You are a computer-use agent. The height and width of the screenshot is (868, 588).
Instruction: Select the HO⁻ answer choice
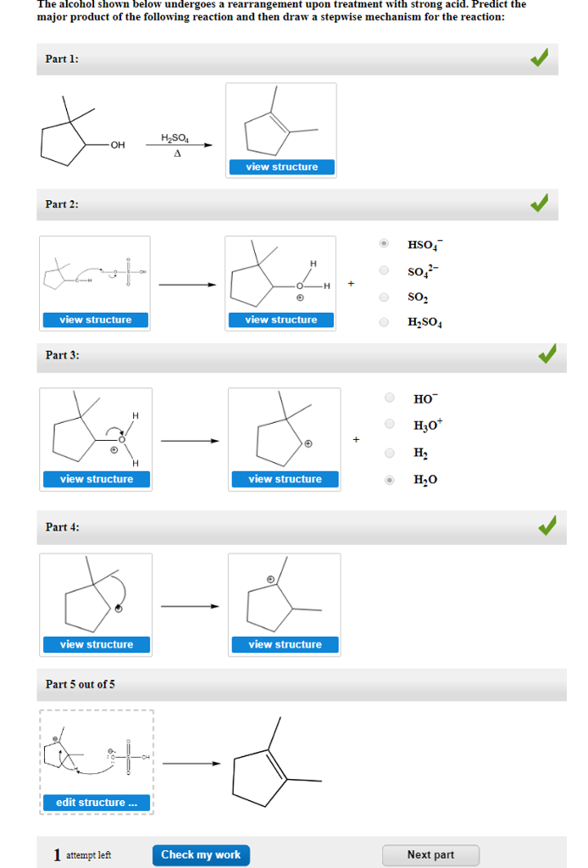click(x=388, y=398)
